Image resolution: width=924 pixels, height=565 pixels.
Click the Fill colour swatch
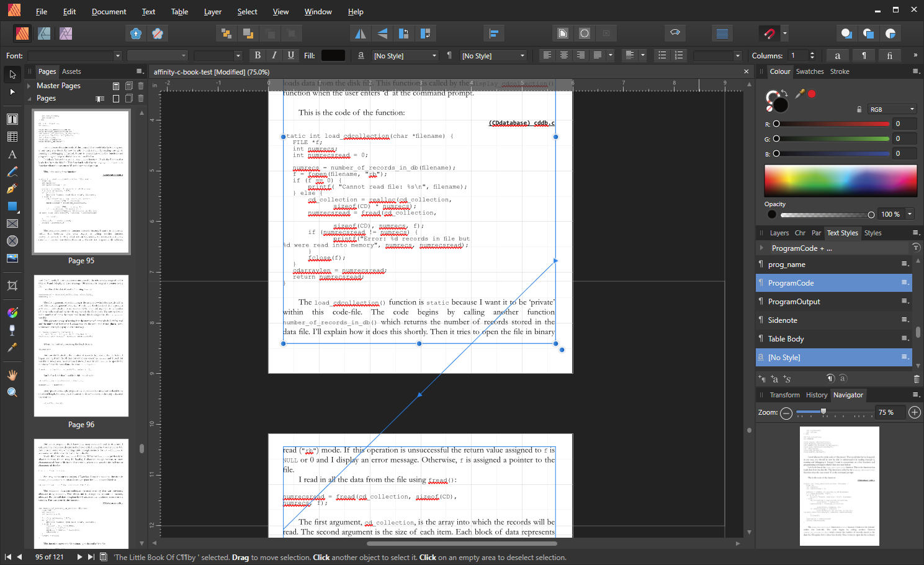point(333,55)
